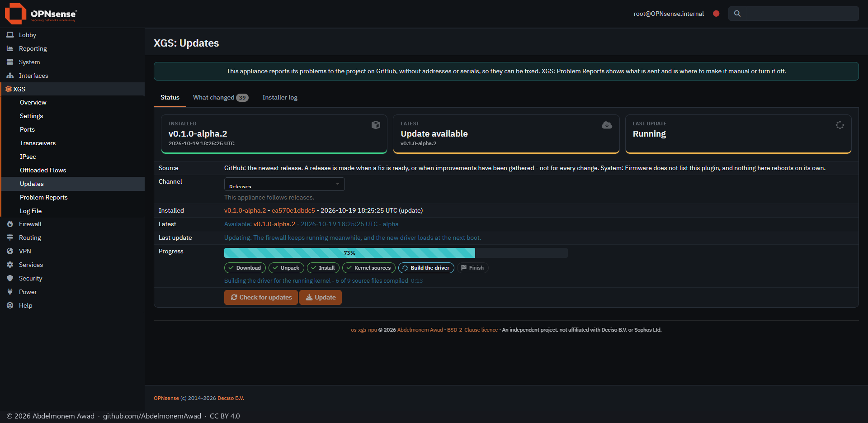Open the Channel Releases dropdown
868x423 pixels.
click(x=284, y=184)
